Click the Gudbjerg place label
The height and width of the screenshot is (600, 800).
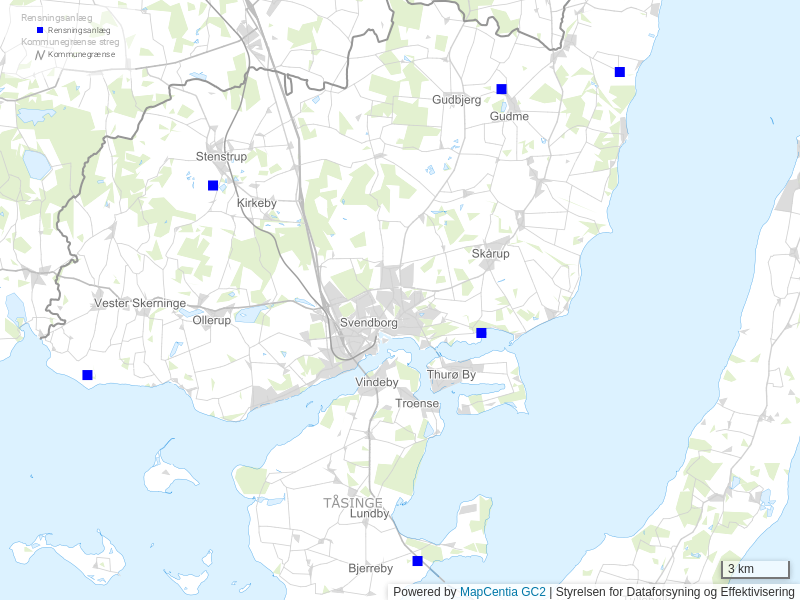pyautogui.click(x=456, y=99)
